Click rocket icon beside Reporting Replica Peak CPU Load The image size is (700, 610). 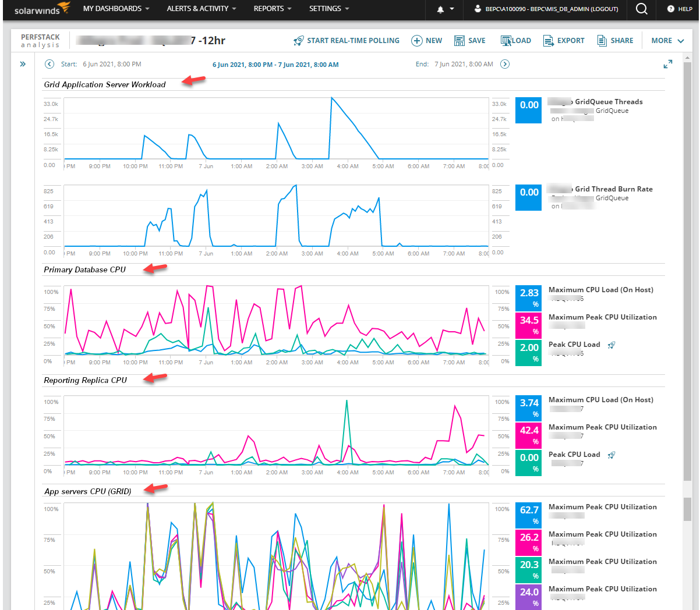pyautogui.click(x=611, y=455)
